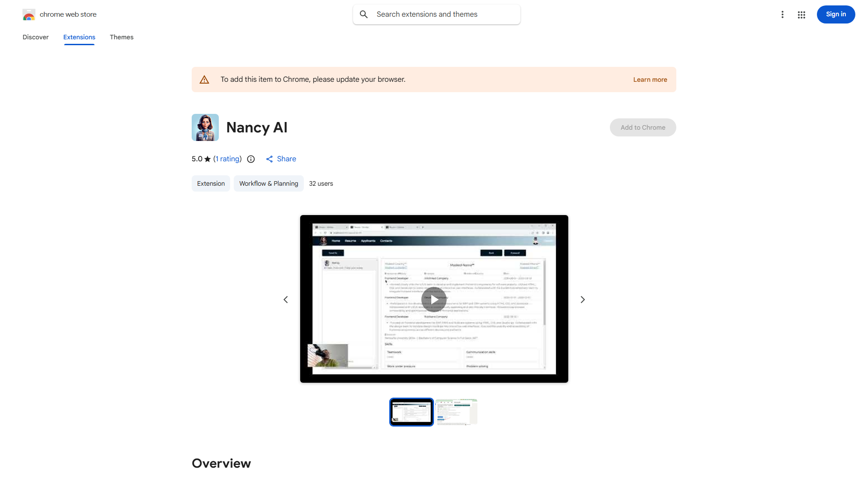This screenshot has height=488, width=868.
Task: Open the Google apps grid
Action: pos(802,14)
